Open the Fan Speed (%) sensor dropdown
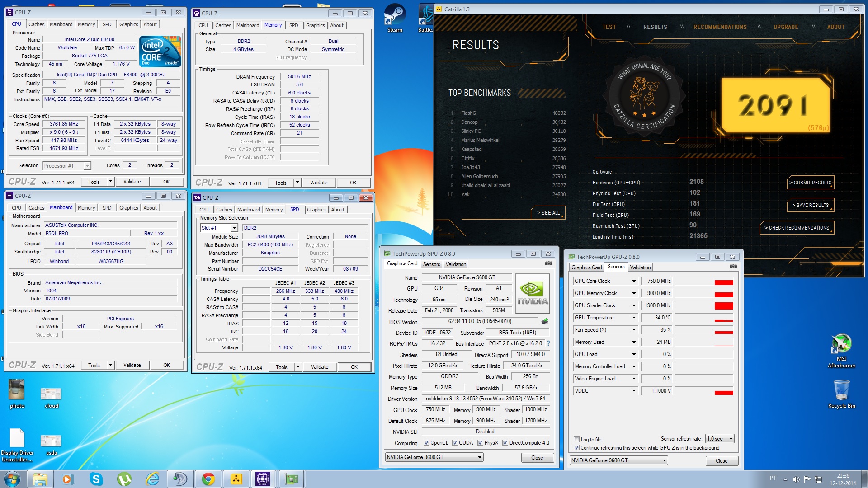868x488 pixels. [x=634, y=330]
